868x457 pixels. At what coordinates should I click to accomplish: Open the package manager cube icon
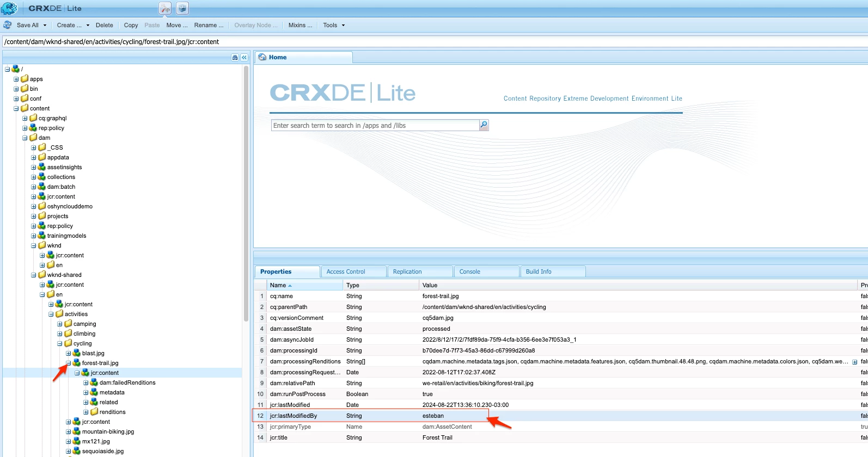pyautogui.click(x=182, y=8)
